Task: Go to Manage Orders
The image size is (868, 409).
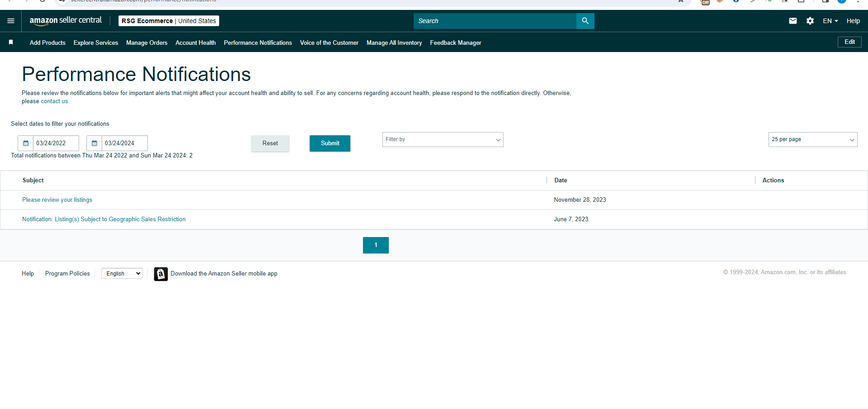Action: coord(147,43)
